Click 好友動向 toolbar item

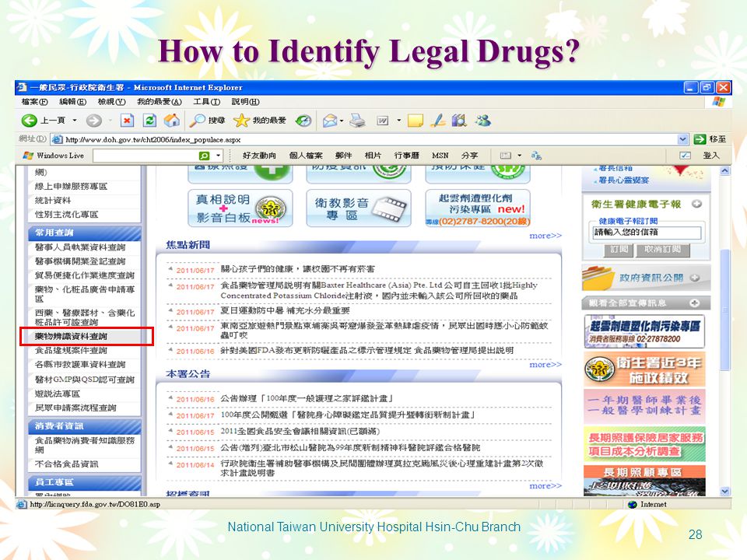pos(259,156)
